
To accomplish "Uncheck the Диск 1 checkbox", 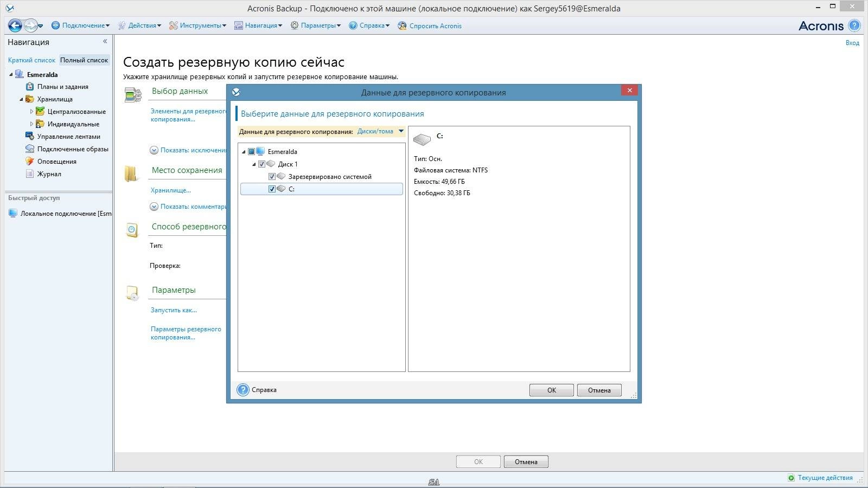I will 261,164.
